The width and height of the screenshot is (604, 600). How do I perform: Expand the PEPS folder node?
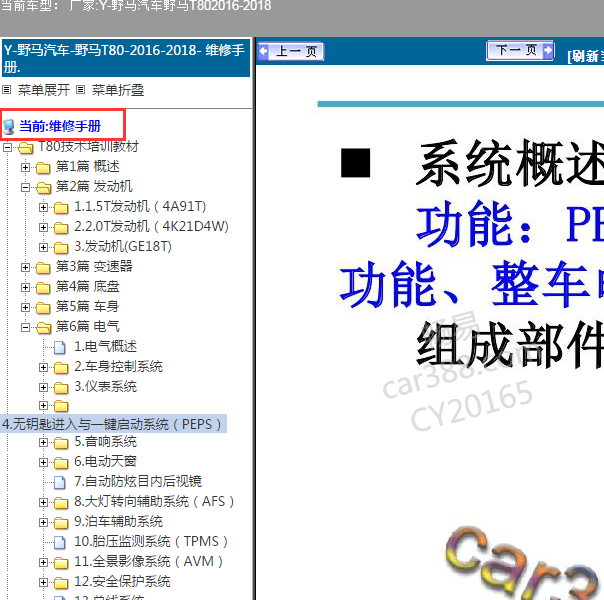tap(44, 405)
